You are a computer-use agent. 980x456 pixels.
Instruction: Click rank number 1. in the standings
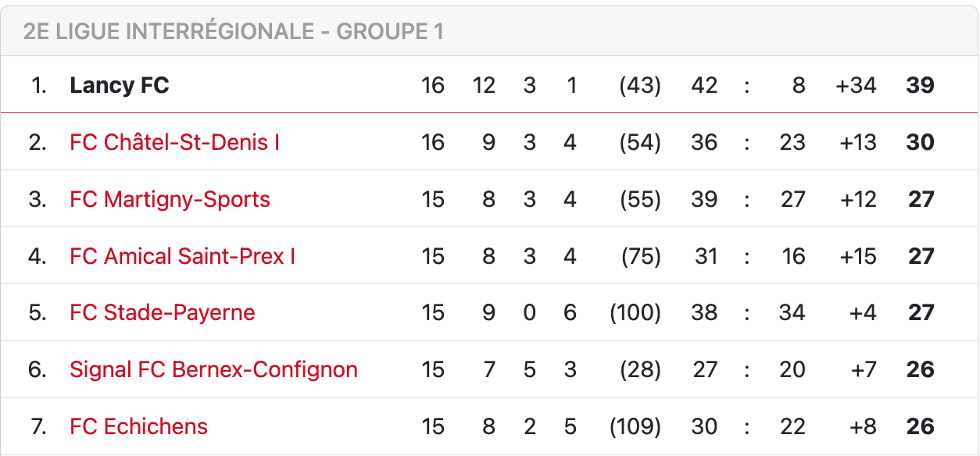pos(39,85)
